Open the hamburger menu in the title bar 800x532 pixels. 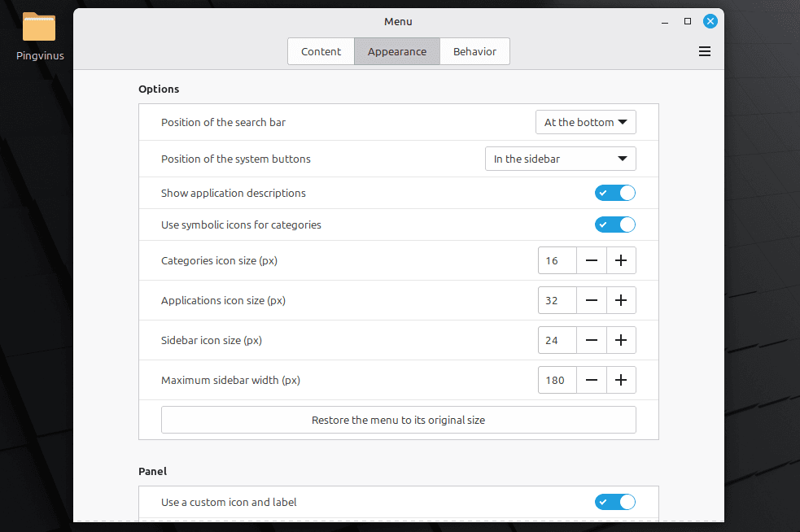[705, 51]
